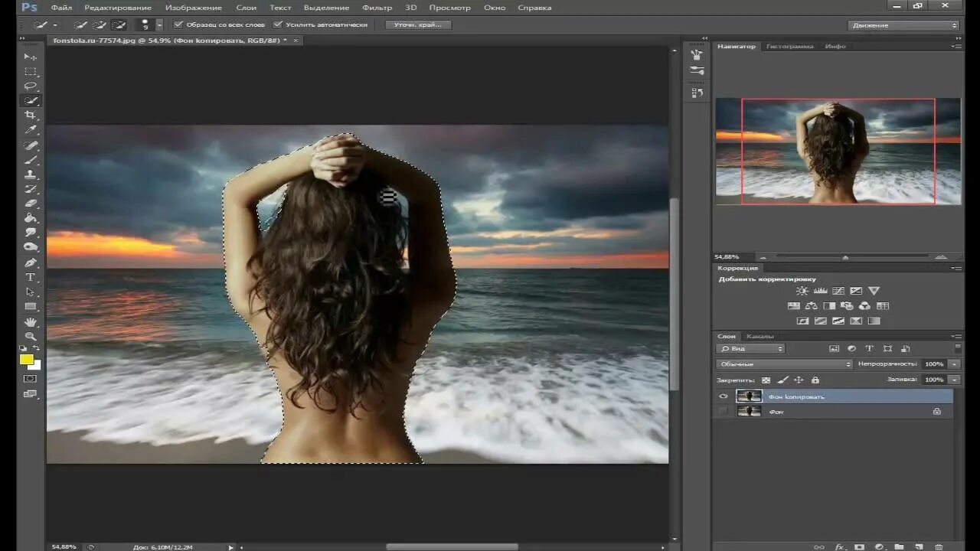Toggle 'Образец со всех слоев' checkbox
Image resolution: width=980 pixels, height=551 pixels.
pos(178,24)
